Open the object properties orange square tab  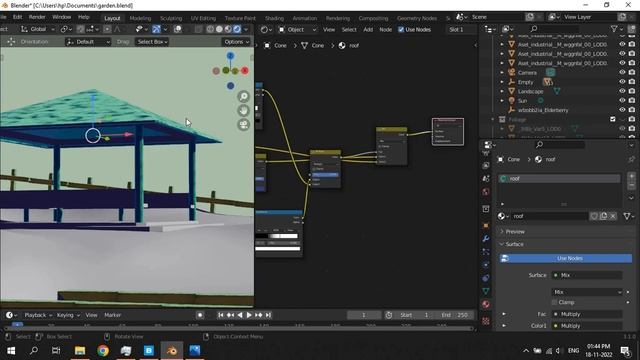[x=486, y=225]
